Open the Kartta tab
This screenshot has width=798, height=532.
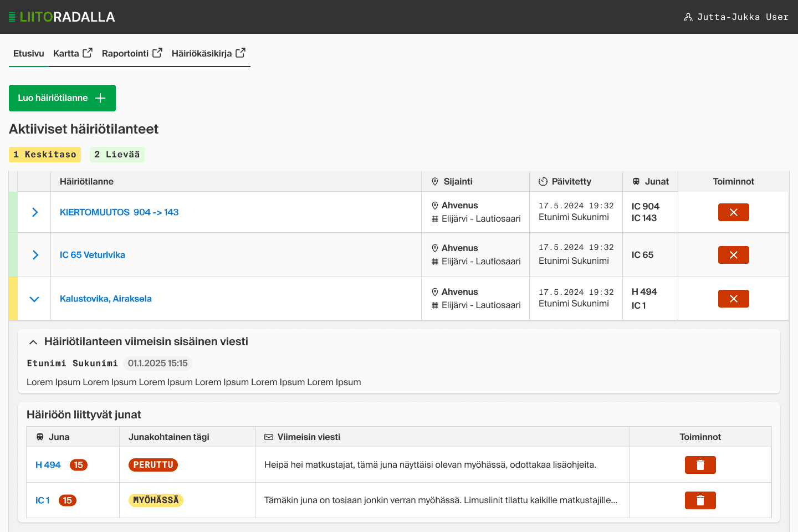[x=73, y=53]
